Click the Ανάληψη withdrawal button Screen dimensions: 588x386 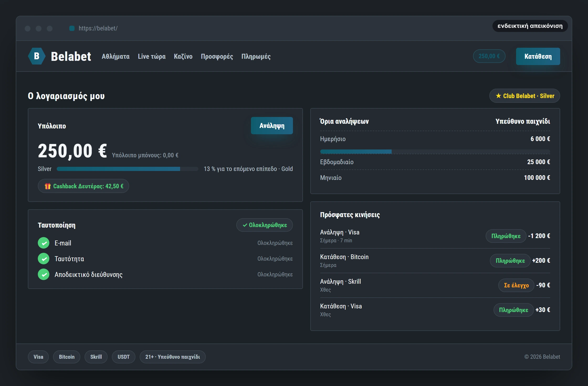tap(272, 126)
